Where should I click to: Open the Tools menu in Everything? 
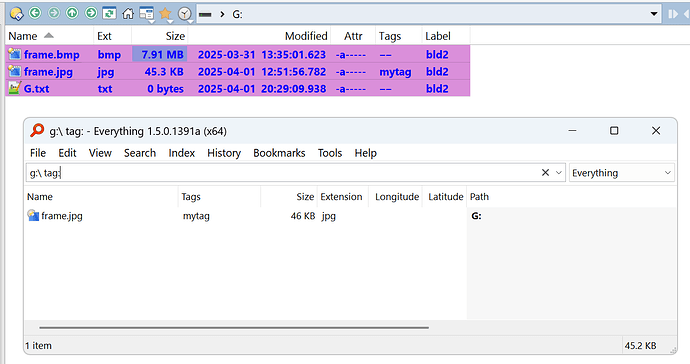point(330,153)
